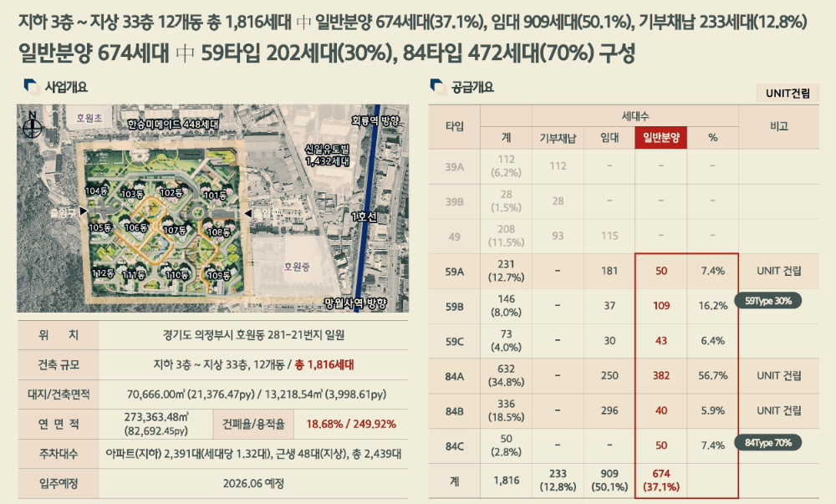Click the address 경기도 의정부시 호원동 281-21번지 일원

[253, 335]
